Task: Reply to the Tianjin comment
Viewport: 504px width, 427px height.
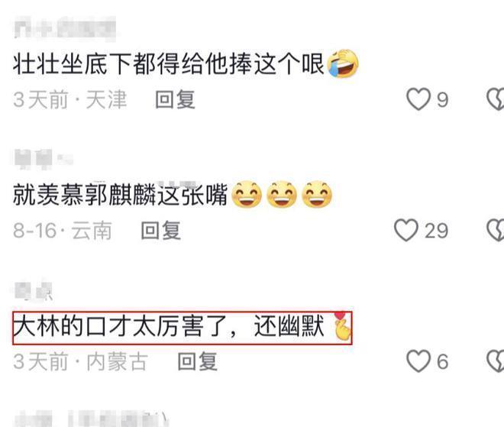Action: pos(175,99)
